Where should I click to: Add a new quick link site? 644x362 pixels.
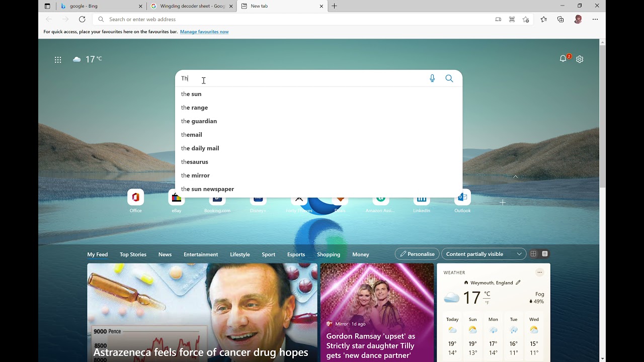(x=503, y=202)
